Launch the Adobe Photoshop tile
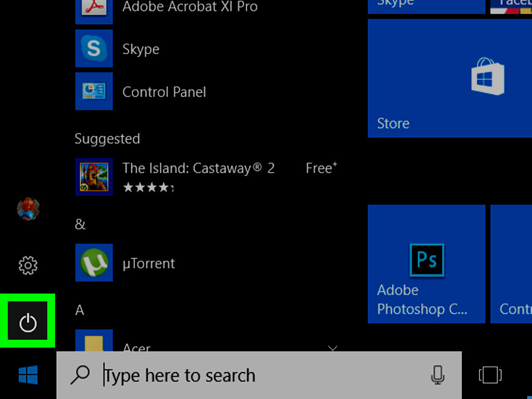Screen dimensions: 532x399 [x=427, y=264]
